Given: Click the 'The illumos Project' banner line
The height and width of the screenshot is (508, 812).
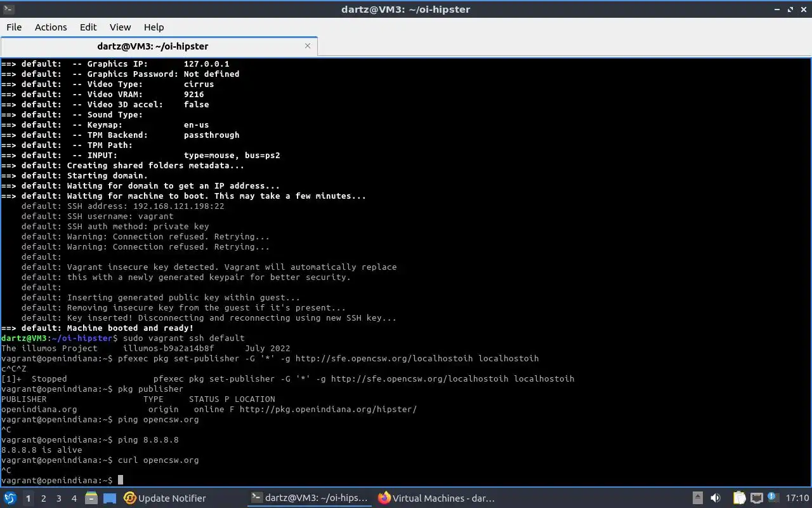Looking at the screenshot, I should tap(145, 348).
